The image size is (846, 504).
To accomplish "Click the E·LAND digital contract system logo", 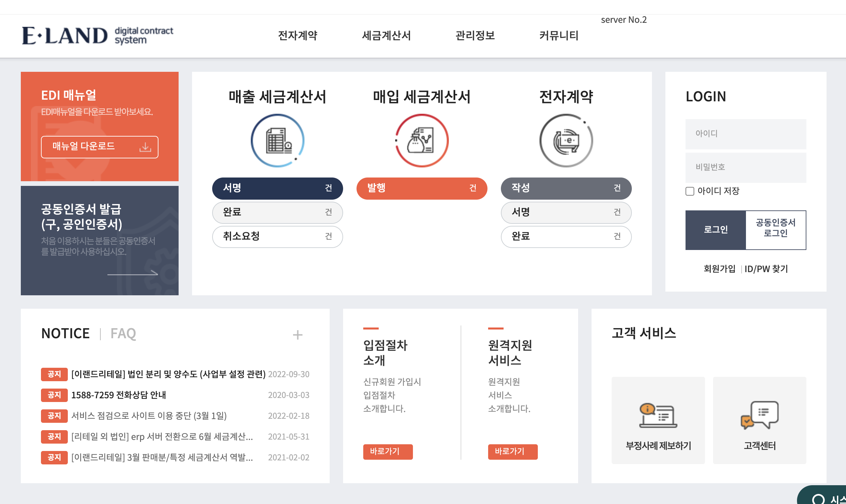I will [x=97, y=36].
